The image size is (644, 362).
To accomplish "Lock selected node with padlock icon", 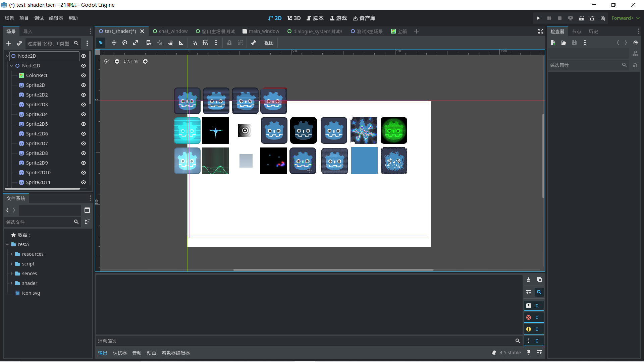I will tap(229, 43).
